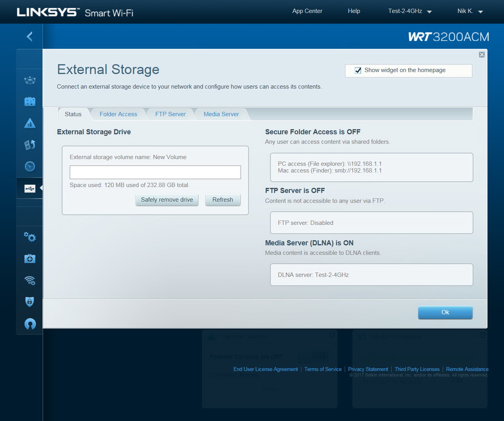The image size is (504, 421).
Task: Toggle Show widget on the homepage checkbox
Action: [x=358, y=70]
